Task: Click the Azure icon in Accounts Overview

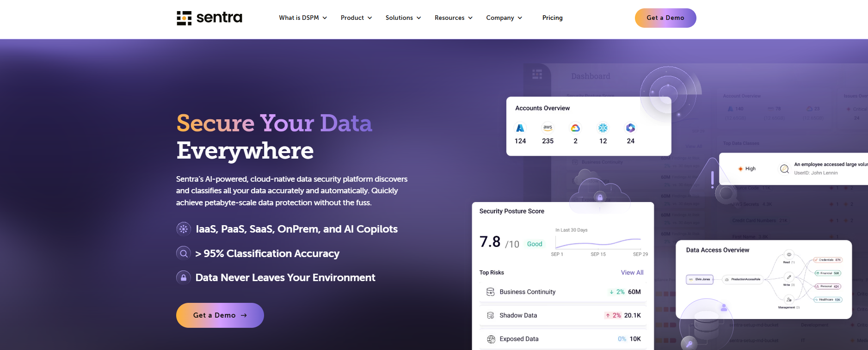Action: pyautogui.click(x=520, y=128)
